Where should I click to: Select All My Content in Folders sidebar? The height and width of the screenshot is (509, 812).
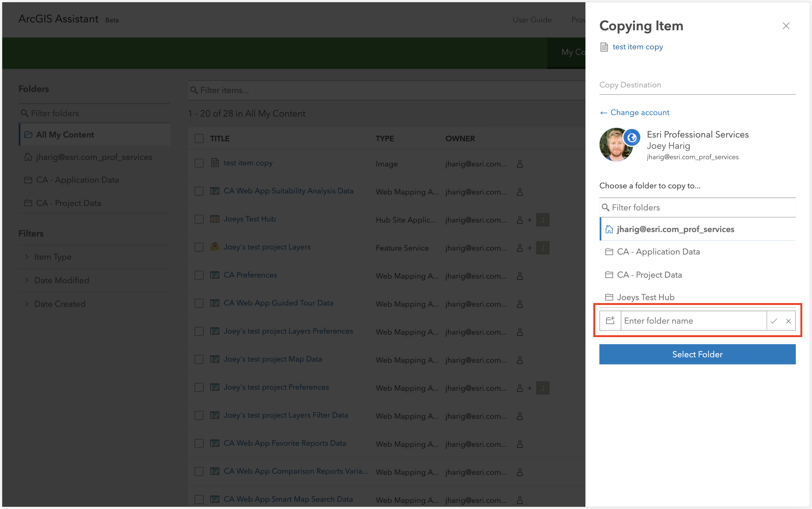tap(94, 135)
